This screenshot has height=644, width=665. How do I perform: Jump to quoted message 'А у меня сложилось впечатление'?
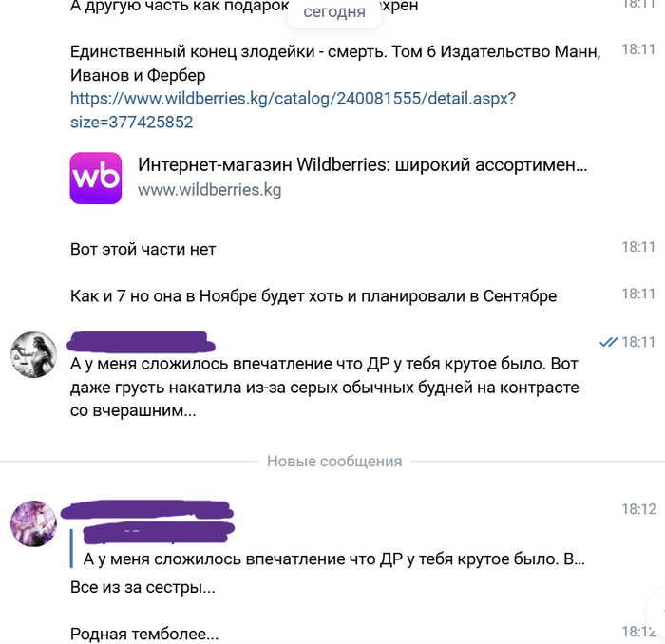333,559
